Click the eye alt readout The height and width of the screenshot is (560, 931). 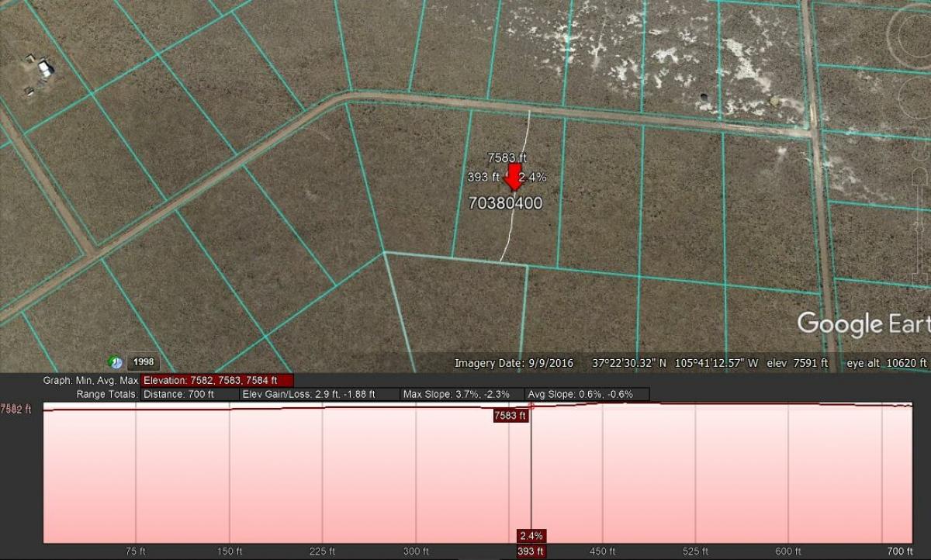pyautogui.click(x=886, y=363)
